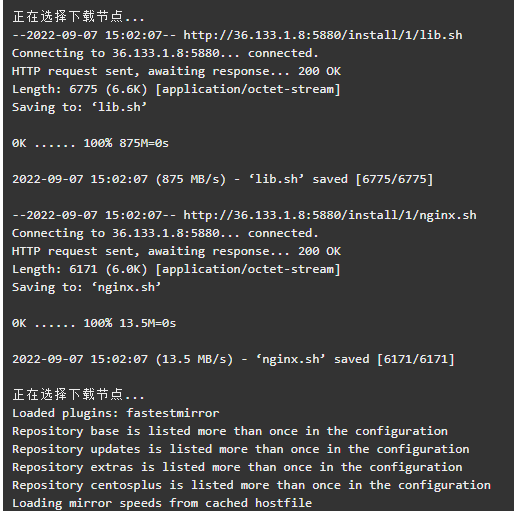Click 'Loading mirror speeds from cached hostfile'
The width and height of the screenshot is (514, 511).
[162, 503]
